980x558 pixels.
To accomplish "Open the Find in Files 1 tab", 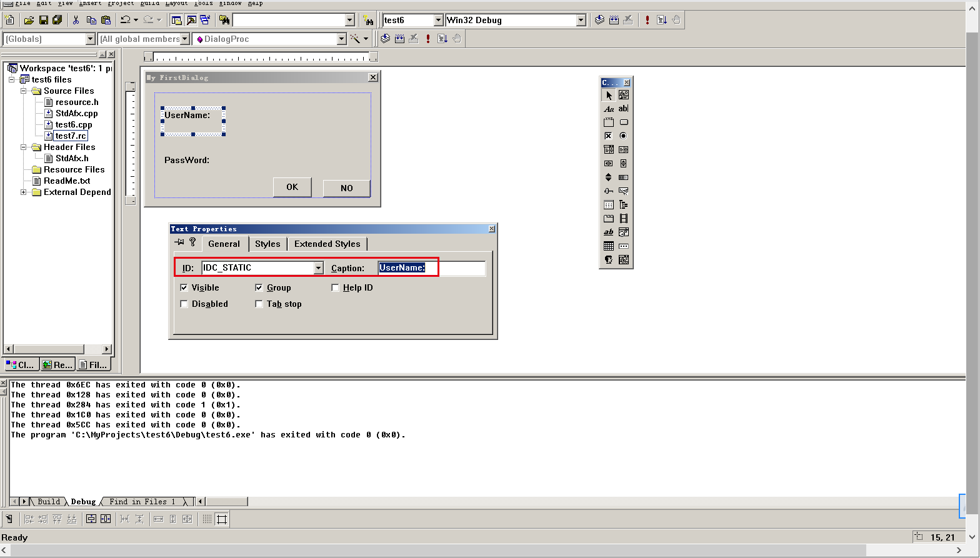I will 142,501.
